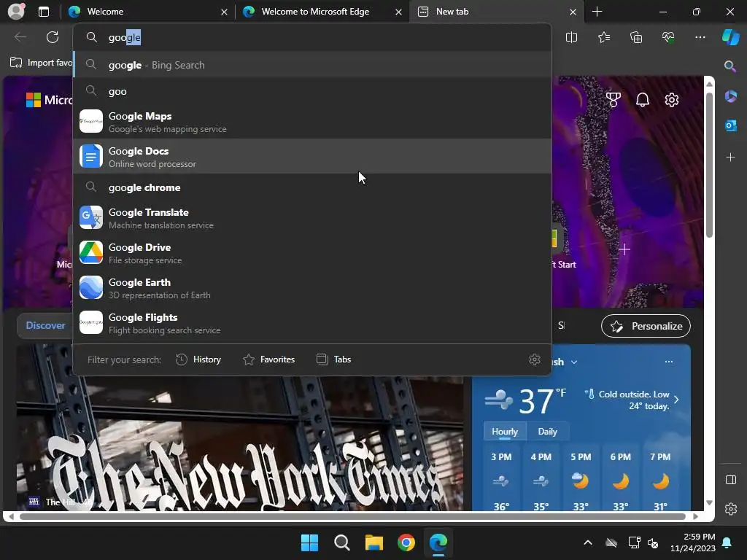The width and height of the screenshot is (747, 560).
Task: Launch Google Chrome from taskbar
Action: coord(406,542)
